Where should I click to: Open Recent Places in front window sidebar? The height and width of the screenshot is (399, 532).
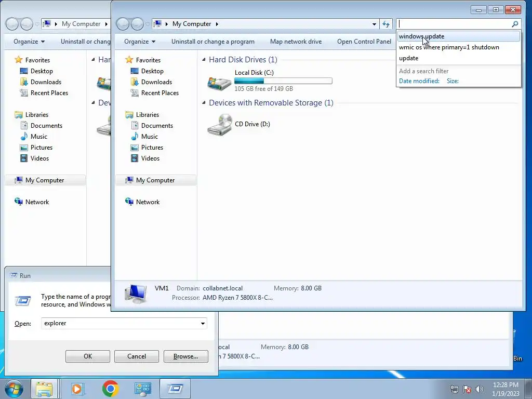click(x=160, y=92)
